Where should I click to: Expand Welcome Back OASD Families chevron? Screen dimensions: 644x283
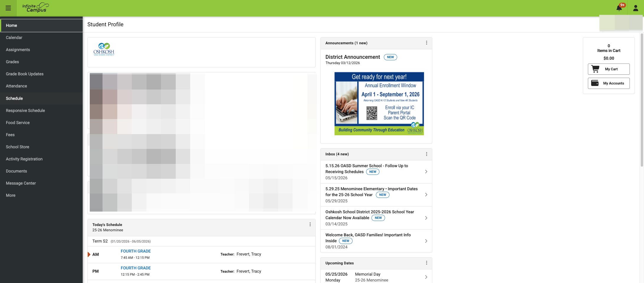pyautogui.click(x=426, y=241)
